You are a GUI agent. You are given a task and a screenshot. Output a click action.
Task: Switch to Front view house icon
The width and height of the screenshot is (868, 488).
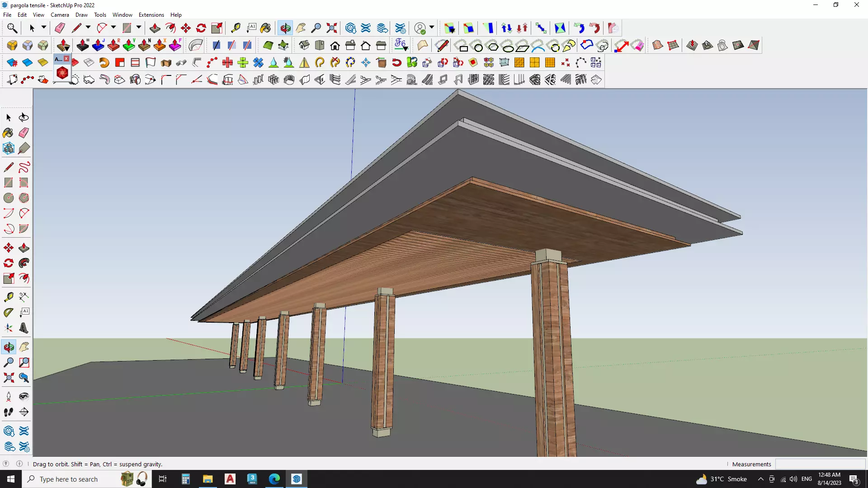335,45
